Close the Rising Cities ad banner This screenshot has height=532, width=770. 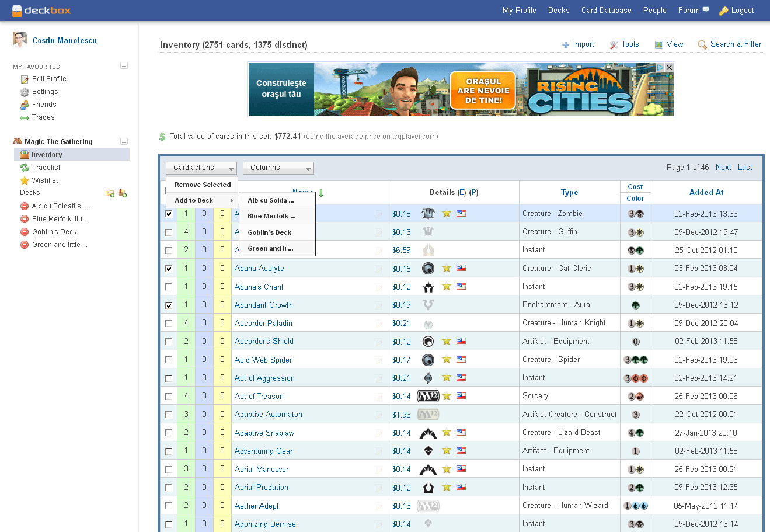point(669,67)
